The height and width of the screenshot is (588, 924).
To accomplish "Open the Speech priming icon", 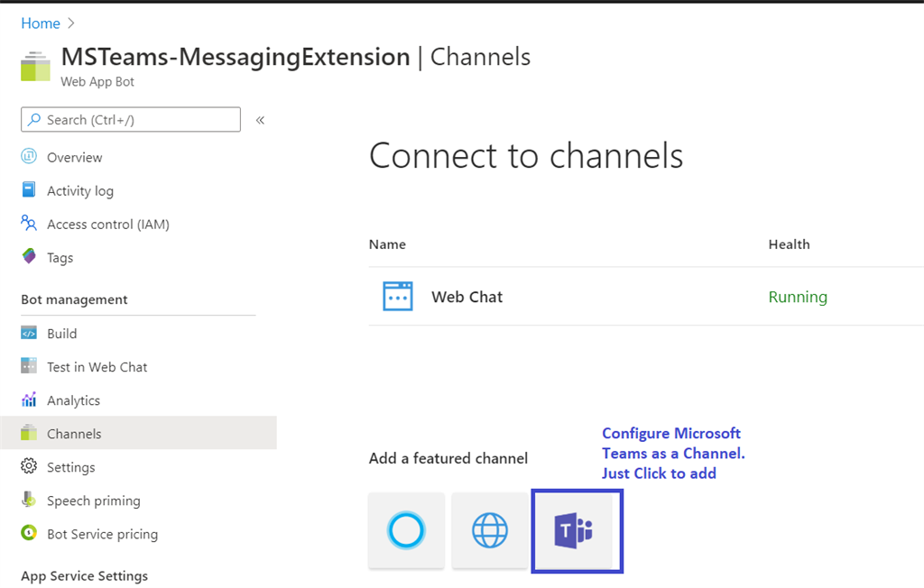I will click(28, 500).
